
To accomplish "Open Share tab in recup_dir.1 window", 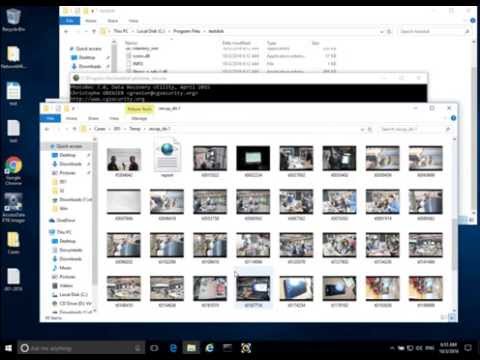I will (93, 118).
